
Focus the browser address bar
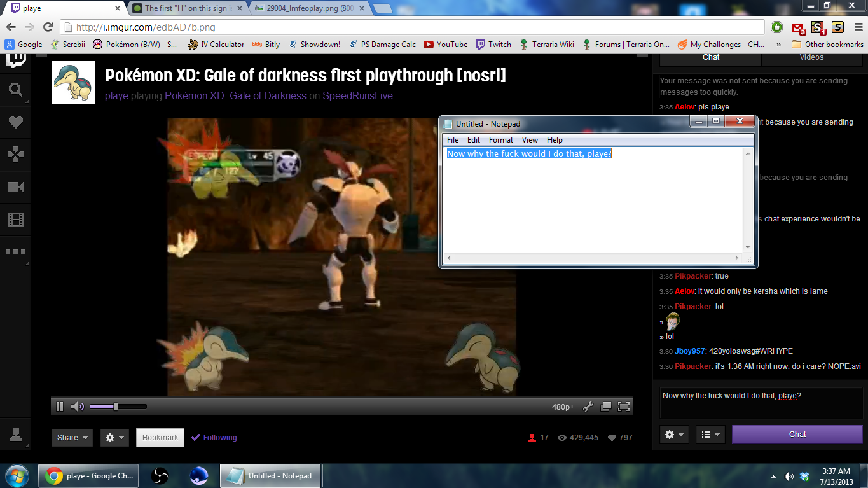pyautogui.click(x=413, y=27)
